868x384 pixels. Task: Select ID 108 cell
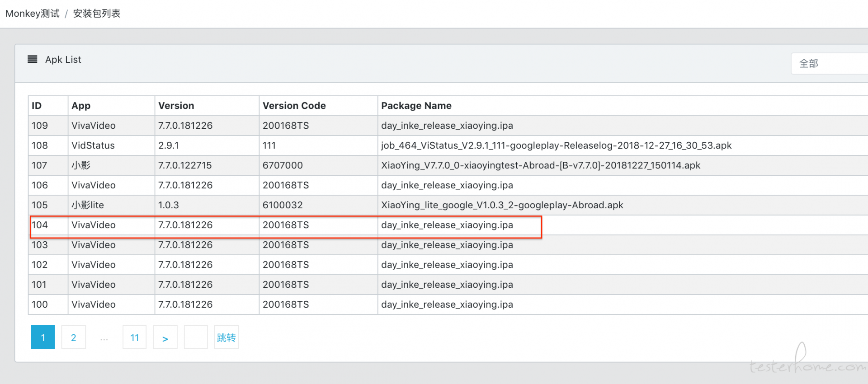click(x=48, y=145)
